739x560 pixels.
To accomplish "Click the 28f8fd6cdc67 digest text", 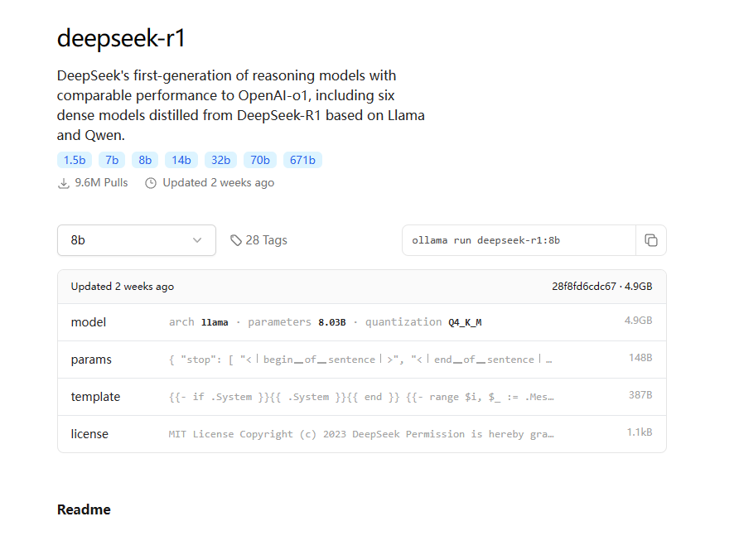I will click(x=584, y=287).
